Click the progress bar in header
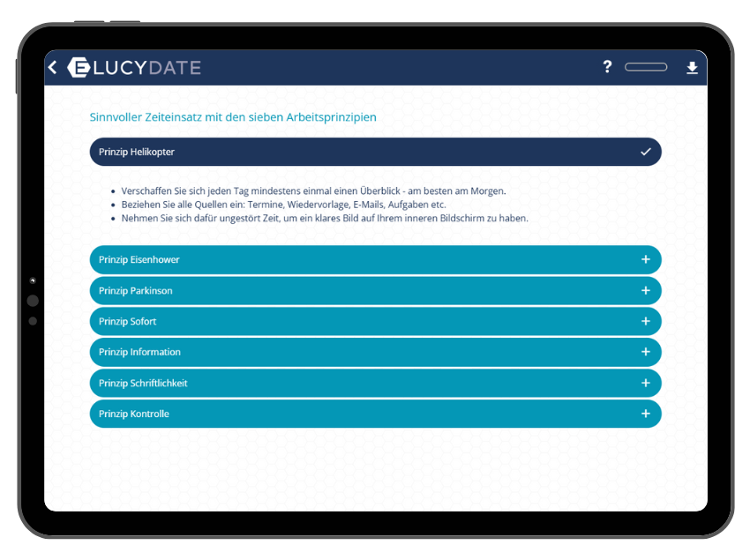 point(646,67)
